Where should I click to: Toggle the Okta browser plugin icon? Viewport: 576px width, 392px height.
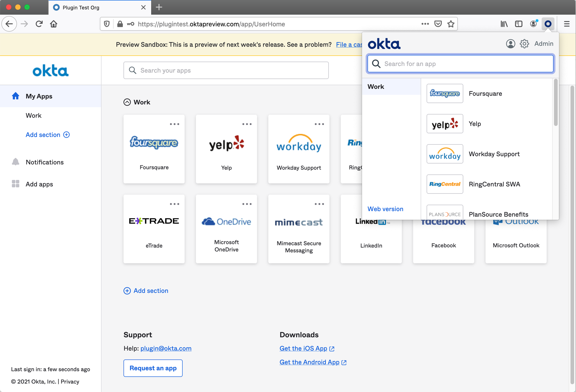(x=548, y=24)
